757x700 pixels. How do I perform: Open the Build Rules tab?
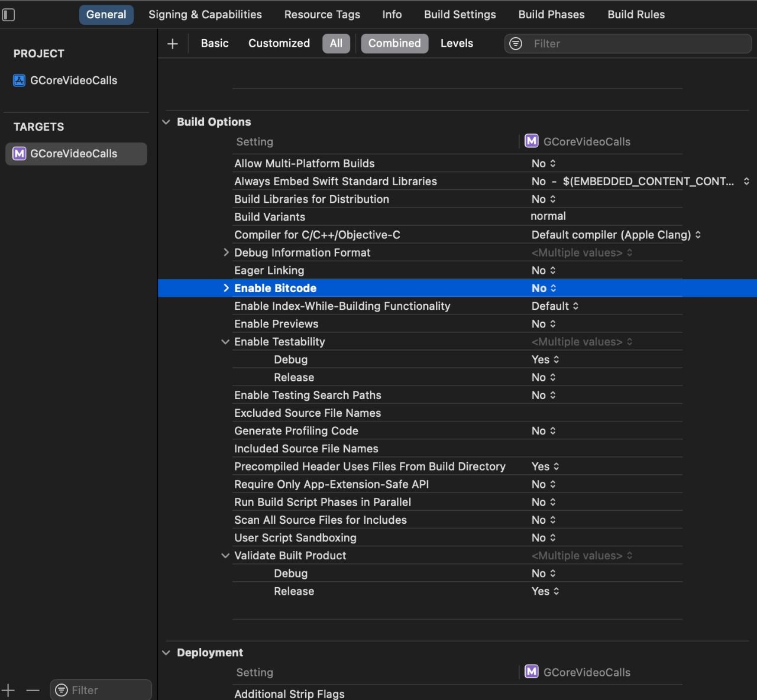[636, 15]
